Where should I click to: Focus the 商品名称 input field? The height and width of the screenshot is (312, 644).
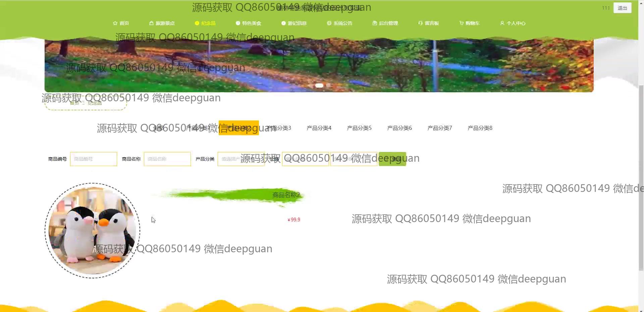167,159
